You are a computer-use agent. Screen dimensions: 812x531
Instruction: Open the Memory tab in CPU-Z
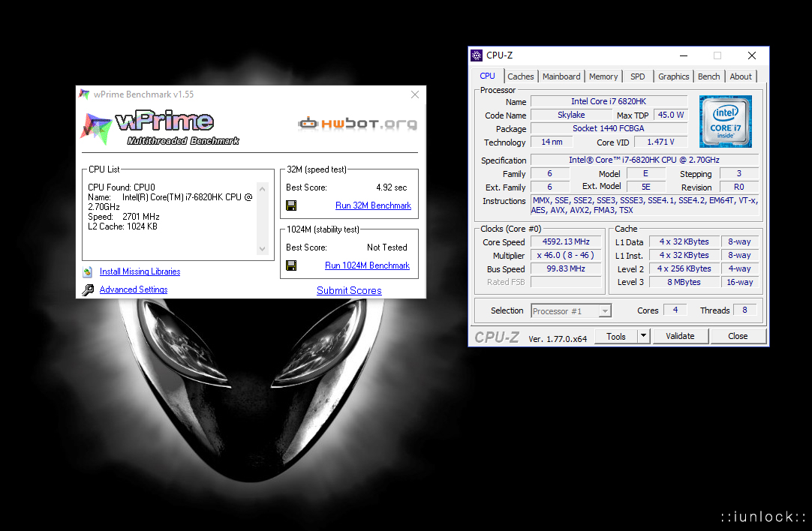(x=603, y=76)
